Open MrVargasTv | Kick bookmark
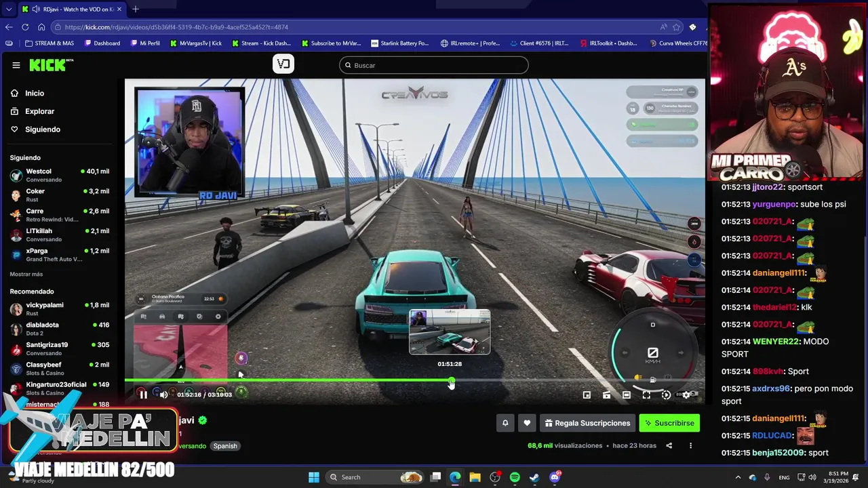 (196, 43)
